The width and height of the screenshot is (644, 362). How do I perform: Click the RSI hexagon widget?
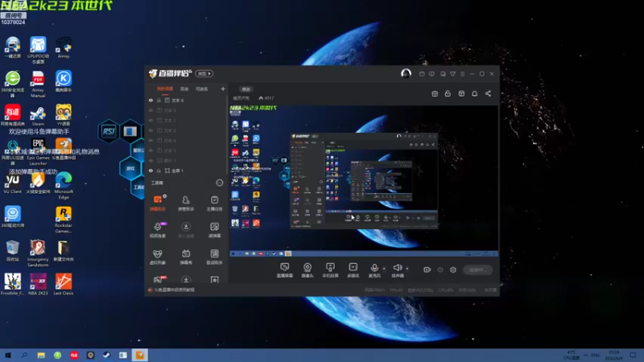coord(109,131)
